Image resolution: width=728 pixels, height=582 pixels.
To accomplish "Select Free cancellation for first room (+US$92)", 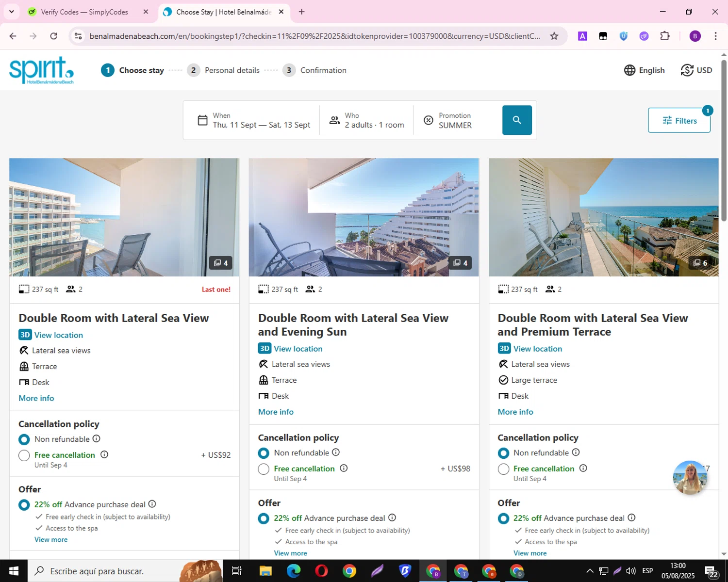I will click(x=24, y=455).
